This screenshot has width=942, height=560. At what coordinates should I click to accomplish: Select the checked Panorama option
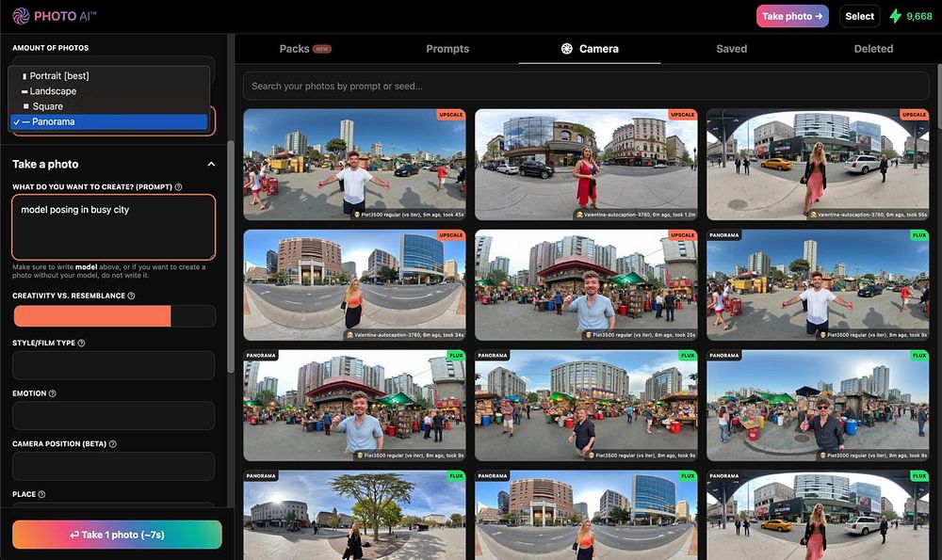coord(109,121)
